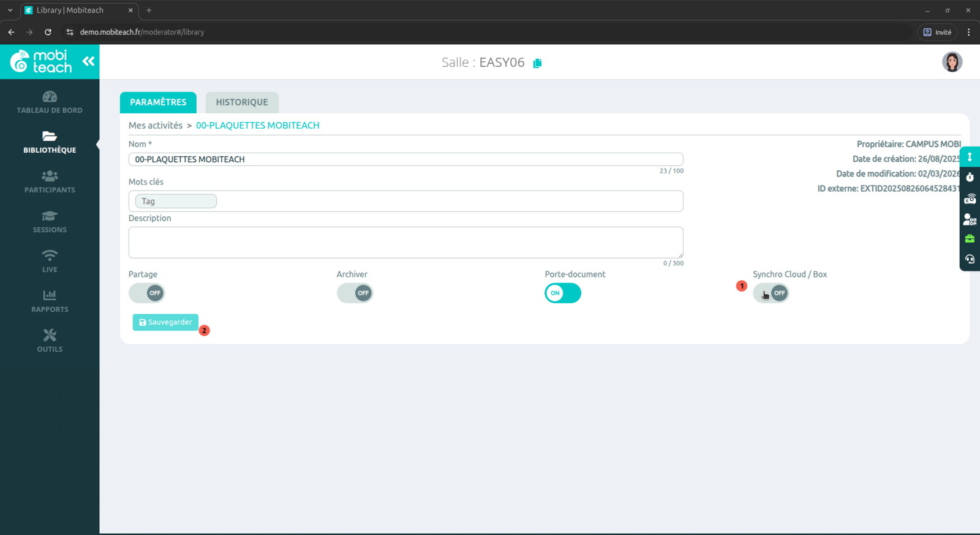
Task: Open the Outils tools section
Action: click(50, 341)
